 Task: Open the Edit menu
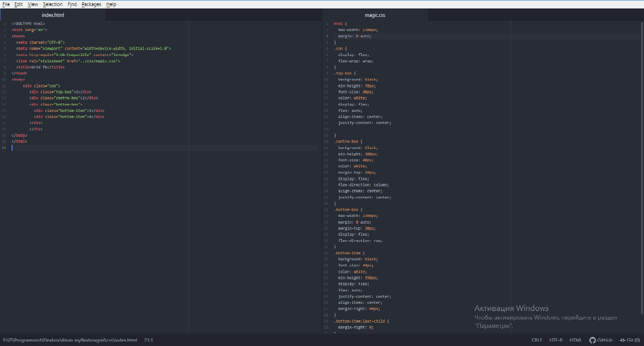19,4
